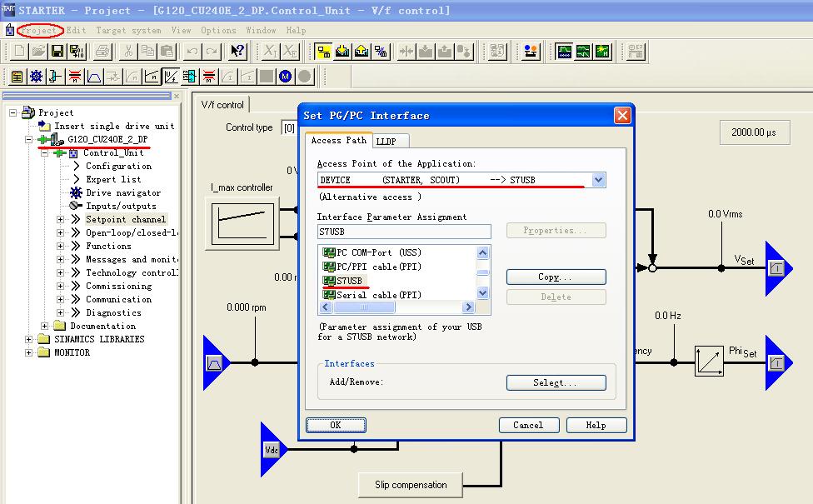The image size is (813, 504).
Task: Click the Cancel button
Action: [528, 425]
